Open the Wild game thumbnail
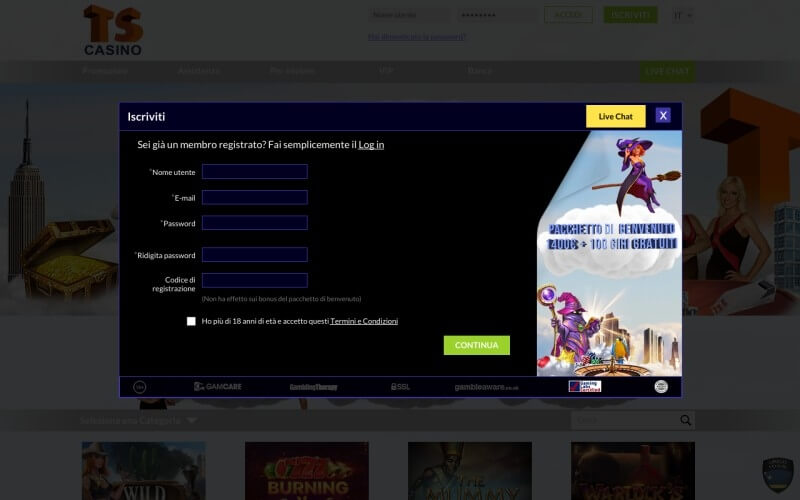This screenshot has height=500, width=800. [x=144, y=471]
